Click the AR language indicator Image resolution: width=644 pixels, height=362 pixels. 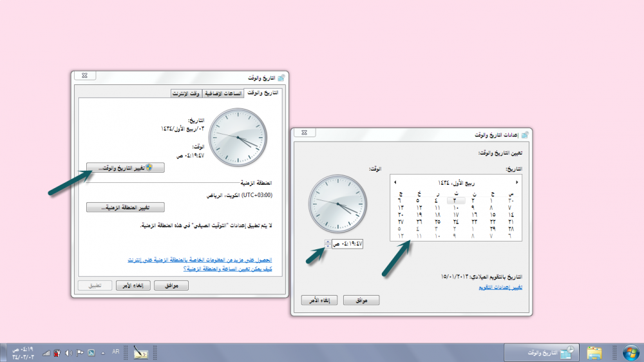pyautogui.click(x=116, y=352)
